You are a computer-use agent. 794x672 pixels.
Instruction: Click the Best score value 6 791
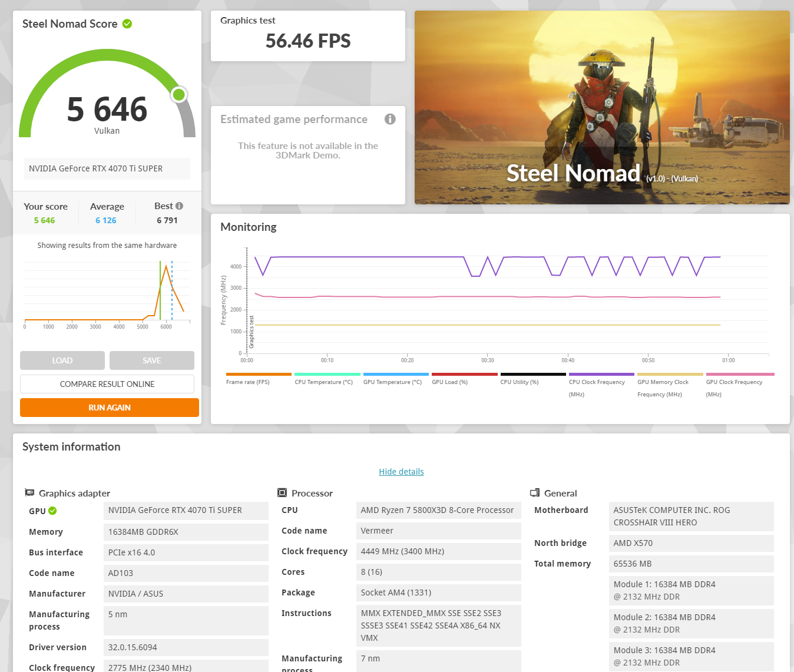tap(167, 220)
